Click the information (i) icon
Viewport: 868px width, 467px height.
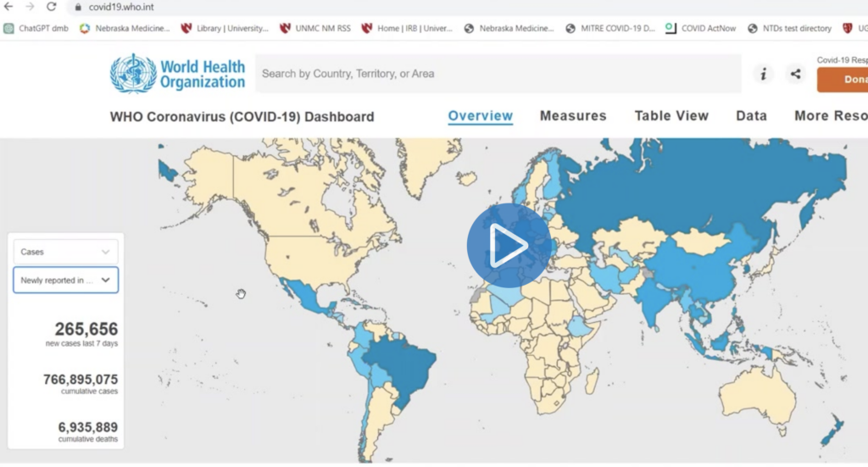point(764,74)
